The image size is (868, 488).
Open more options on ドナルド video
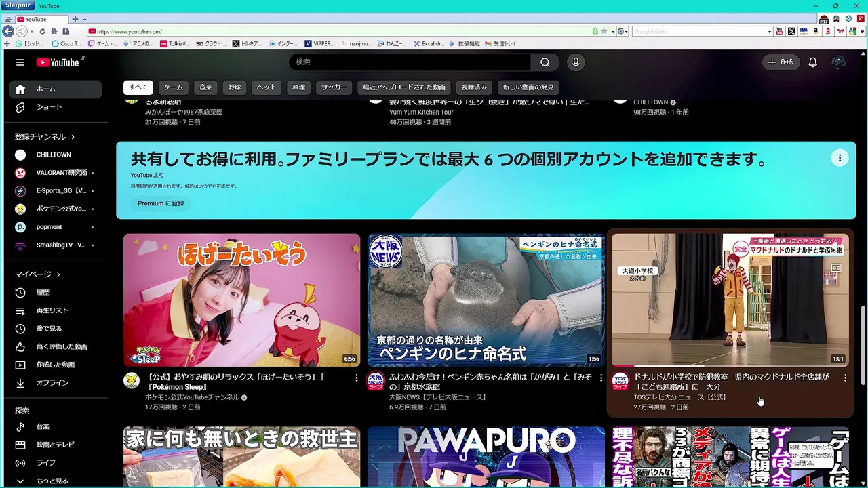pos(845,378)
